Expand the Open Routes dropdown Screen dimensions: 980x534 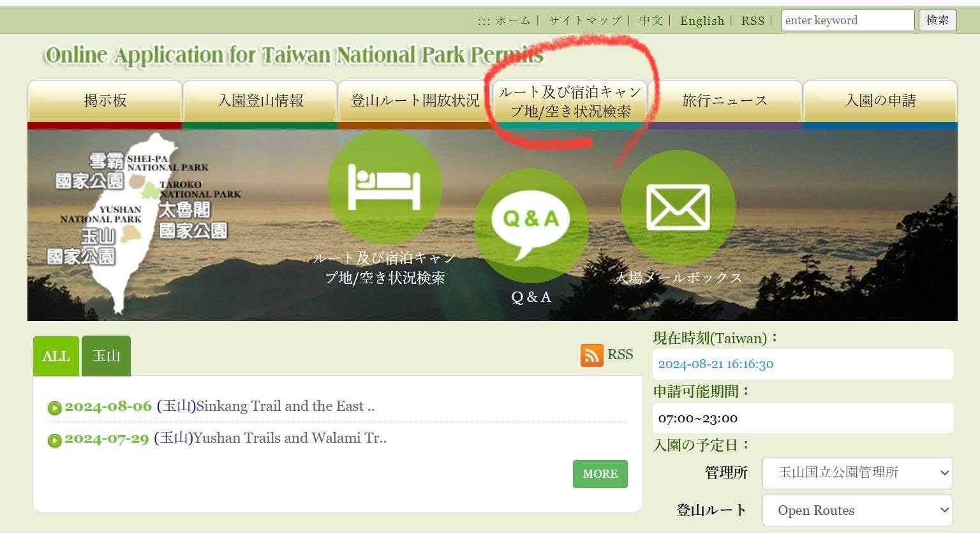tap(857, 510)
